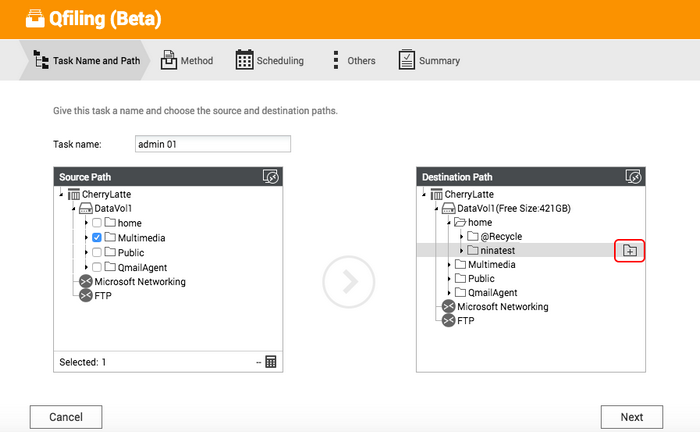Viewport: 700px width, 432px height.
Task: Click the Source Path refresh icon
Action: point(271,176)
